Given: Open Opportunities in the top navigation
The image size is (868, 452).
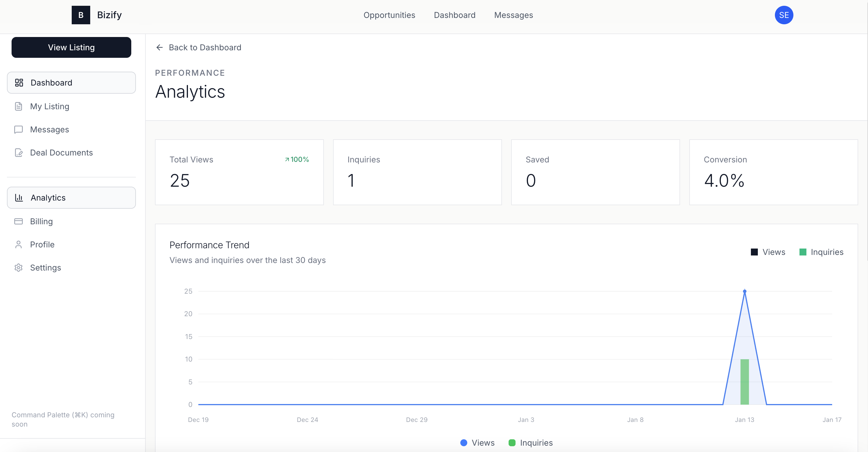Looking at the screenshot, I should 389,15.
